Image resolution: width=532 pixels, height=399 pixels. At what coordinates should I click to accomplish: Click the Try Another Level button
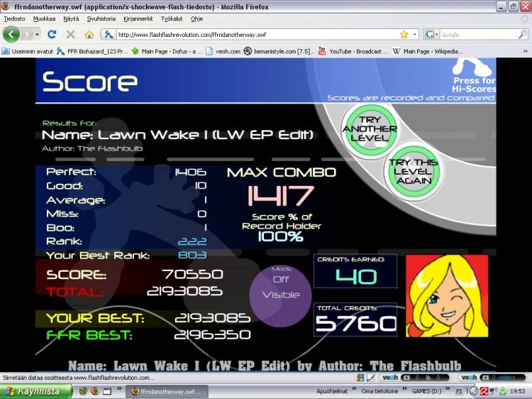point(370,129)
